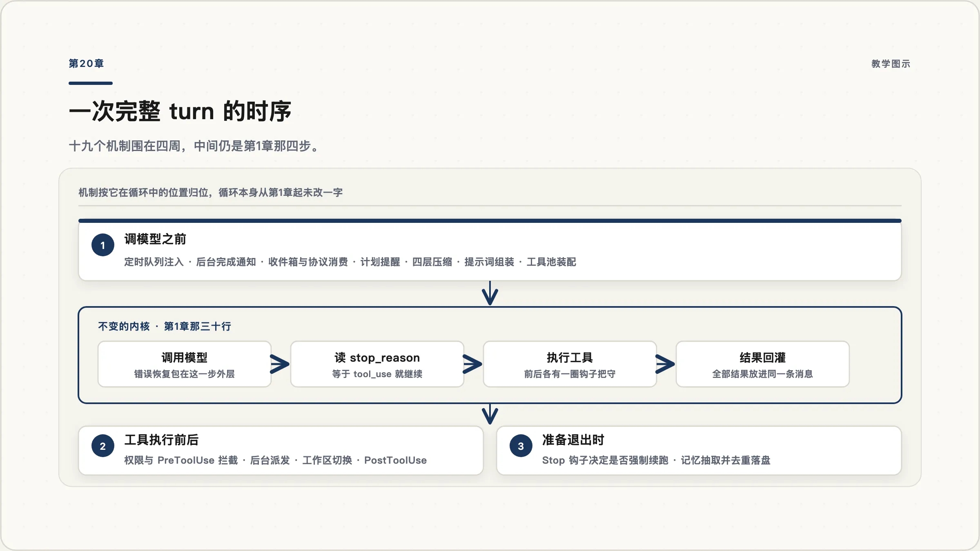
Task: Click the 计划提醒 item
Action: tap(380, 262)
